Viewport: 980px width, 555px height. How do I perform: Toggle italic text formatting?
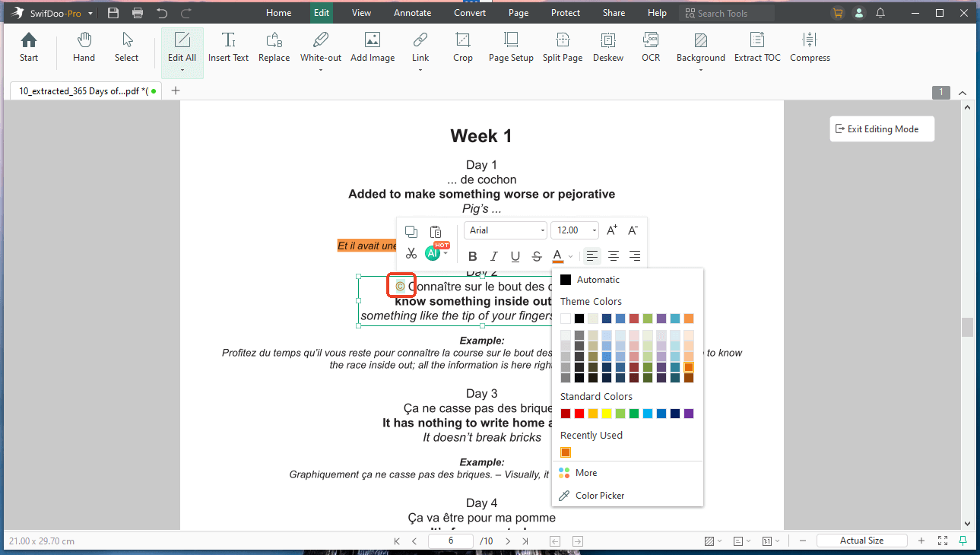coord(494,256)
